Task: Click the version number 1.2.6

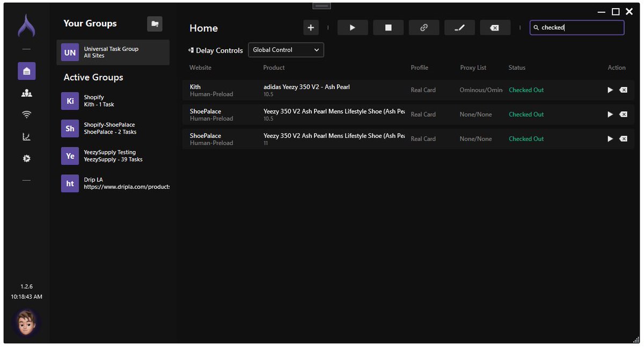Action: click(x=26, y=286)
